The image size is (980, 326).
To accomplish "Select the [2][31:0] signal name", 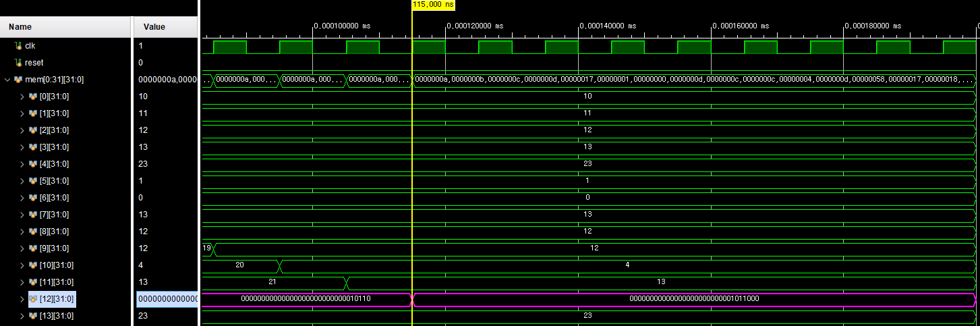I will (54, 130).
